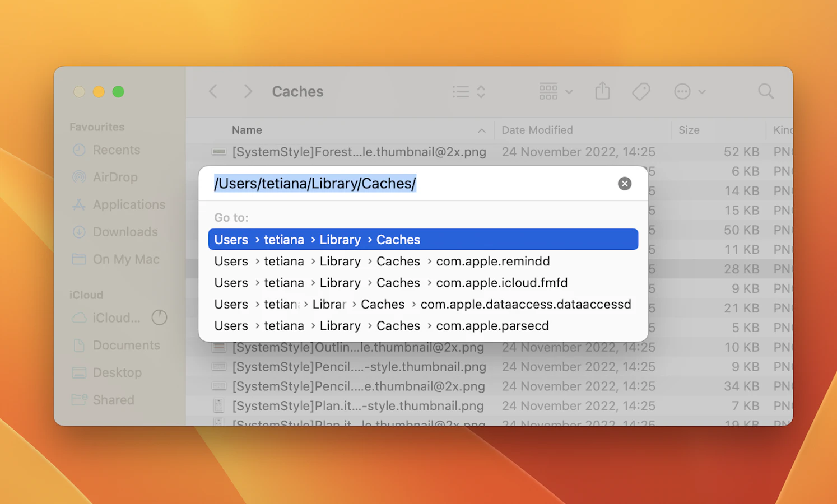Click the back navigation arrow
837x504 pixels.
pos(213,91)
